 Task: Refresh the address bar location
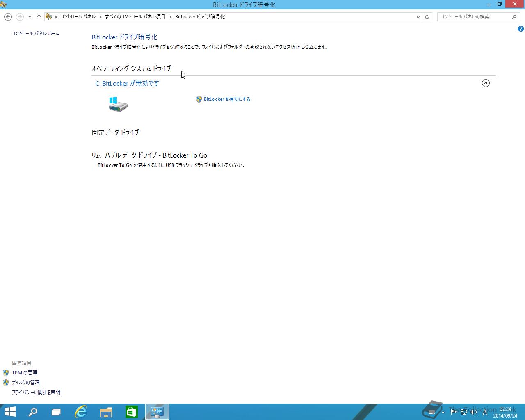pyautogui.click(x=427, y=17)
